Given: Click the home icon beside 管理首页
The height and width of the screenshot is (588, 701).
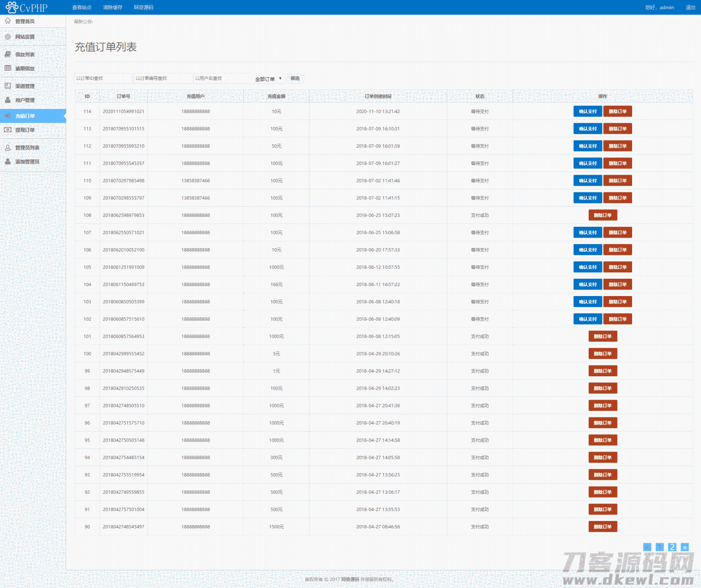Looking at the screenshot, I should tap(8, 21).
